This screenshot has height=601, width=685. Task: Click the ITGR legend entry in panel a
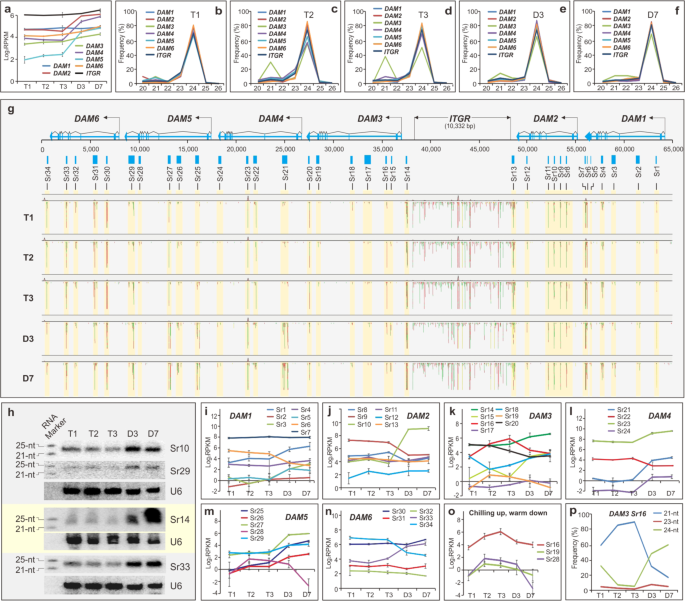click(x=88, y=73)
